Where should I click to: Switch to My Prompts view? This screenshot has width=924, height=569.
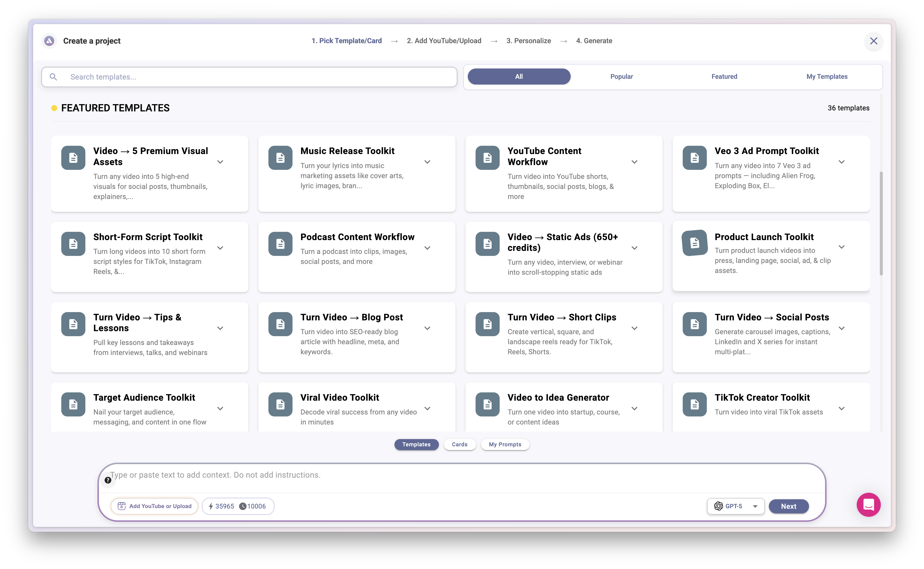coord(505,445)
